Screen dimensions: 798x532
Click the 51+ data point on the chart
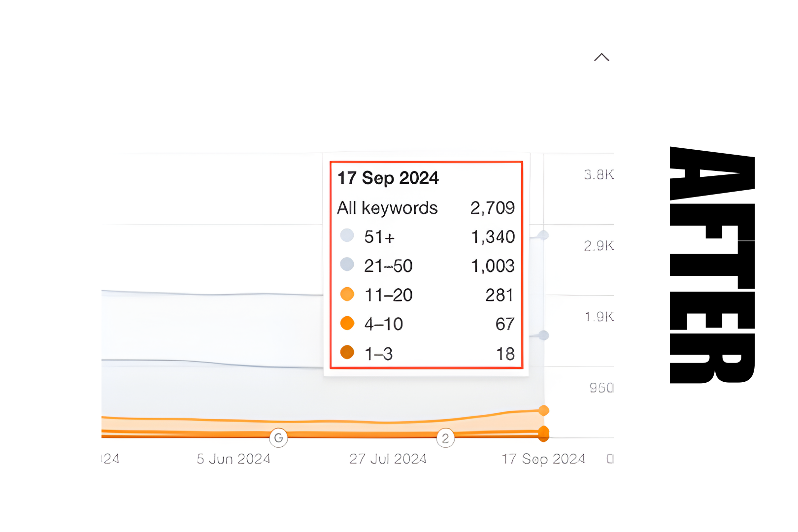pos(543,235)
